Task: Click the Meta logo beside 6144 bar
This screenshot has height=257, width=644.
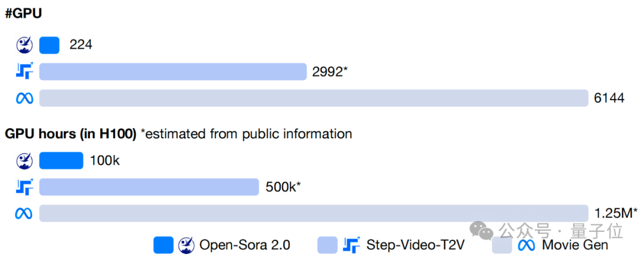Action: (24, 98)
